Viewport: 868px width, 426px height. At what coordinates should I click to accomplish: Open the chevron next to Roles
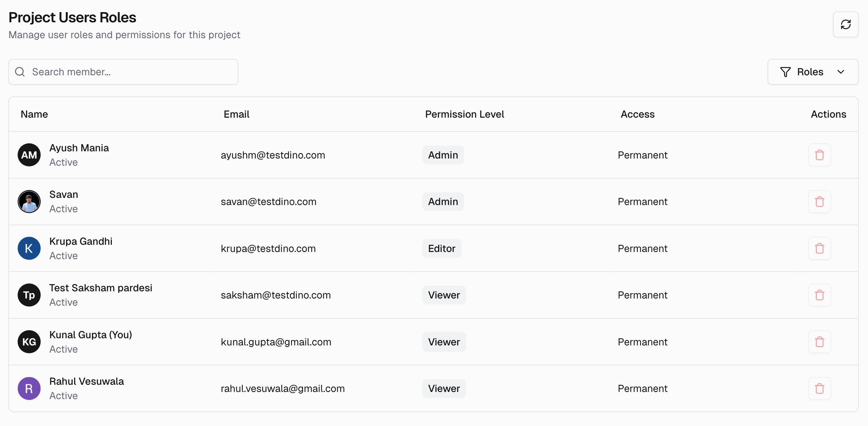(x=841, y=72)
